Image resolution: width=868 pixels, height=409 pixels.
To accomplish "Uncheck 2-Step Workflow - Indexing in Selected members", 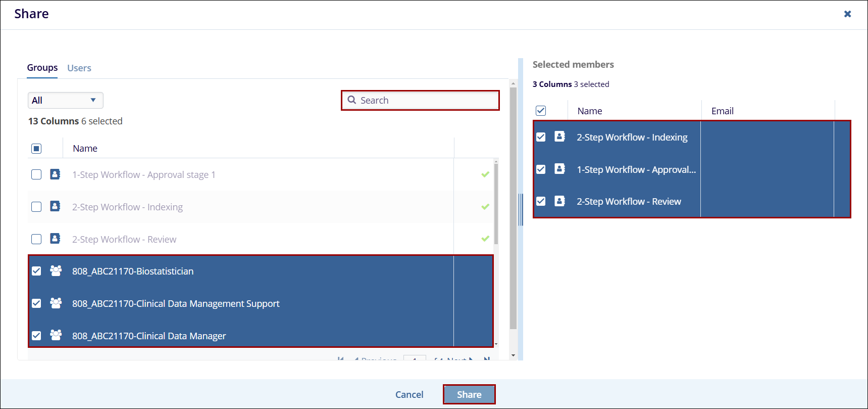I will tap(541, 137).
